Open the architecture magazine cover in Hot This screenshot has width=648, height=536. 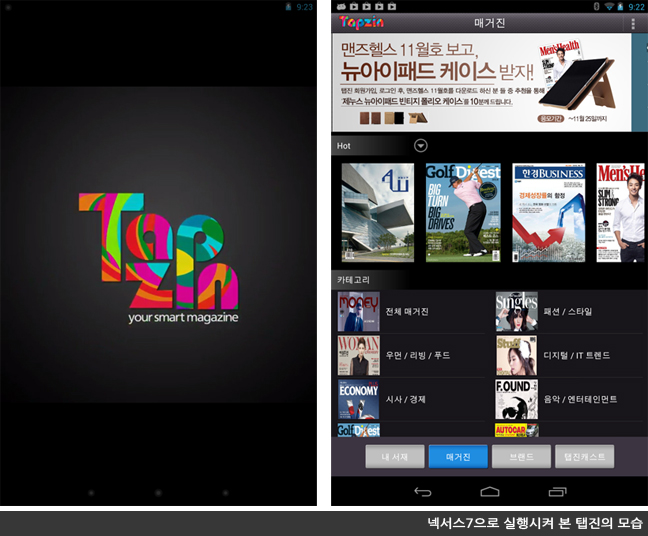point(378,213)
